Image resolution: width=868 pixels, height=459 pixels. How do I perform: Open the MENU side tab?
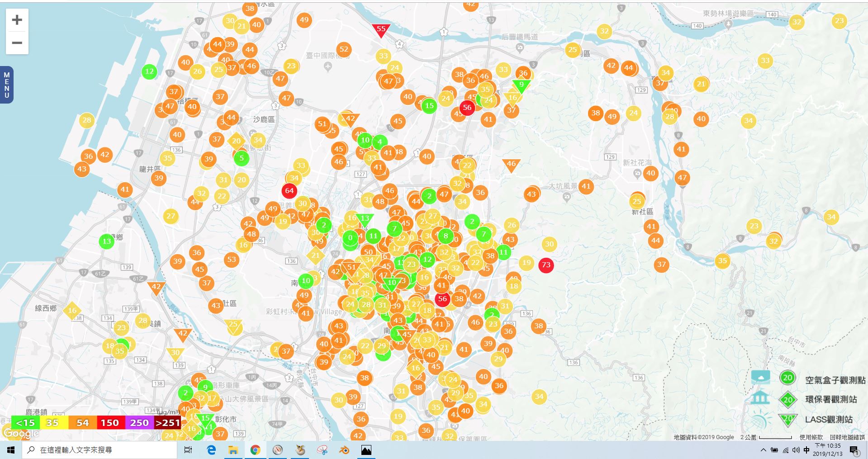point(6,85)
